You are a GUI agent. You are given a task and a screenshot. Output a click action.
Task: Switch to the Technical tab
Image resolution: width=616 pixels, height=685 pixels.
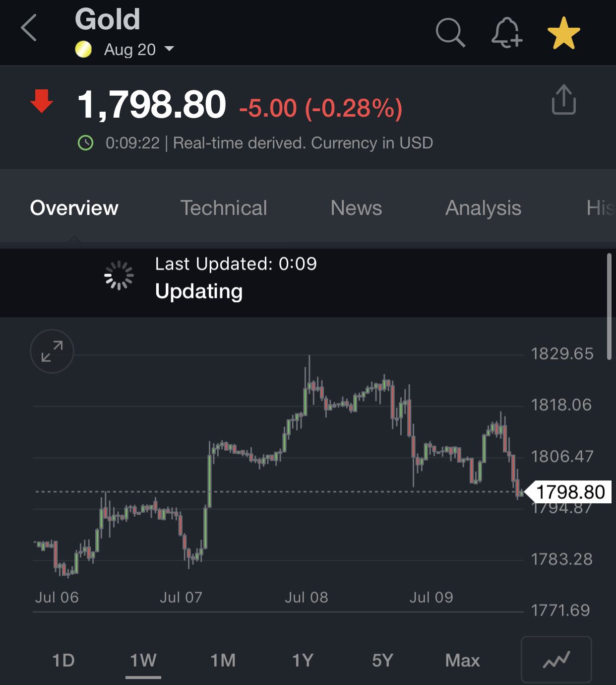coord(223,208)
